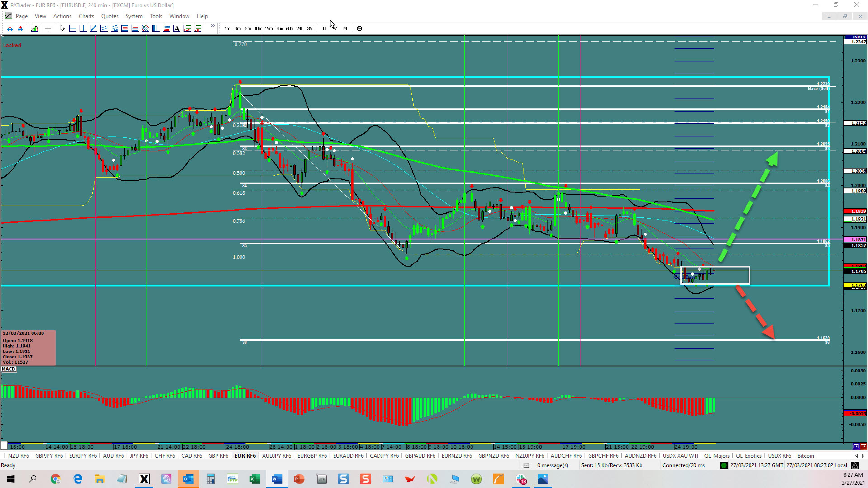Open the Window menu
The height and width of the screenshot is (488, 868).
point(179,16)
